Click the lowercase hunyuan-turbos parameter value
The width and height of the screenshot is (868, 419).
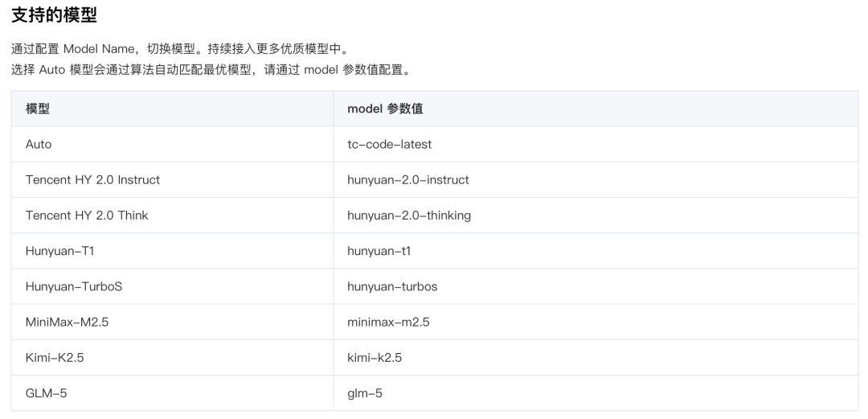coord(392,286)
